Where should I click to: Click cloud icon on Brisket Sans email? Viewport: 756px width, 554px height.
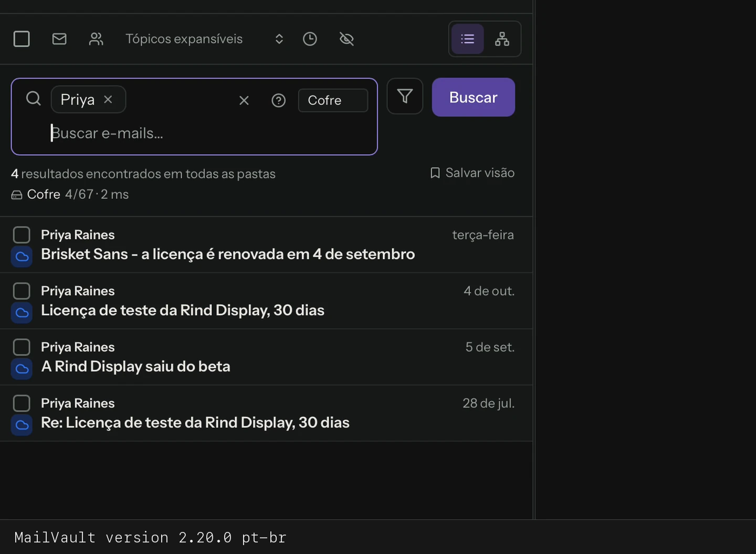[x=22, y=257]
